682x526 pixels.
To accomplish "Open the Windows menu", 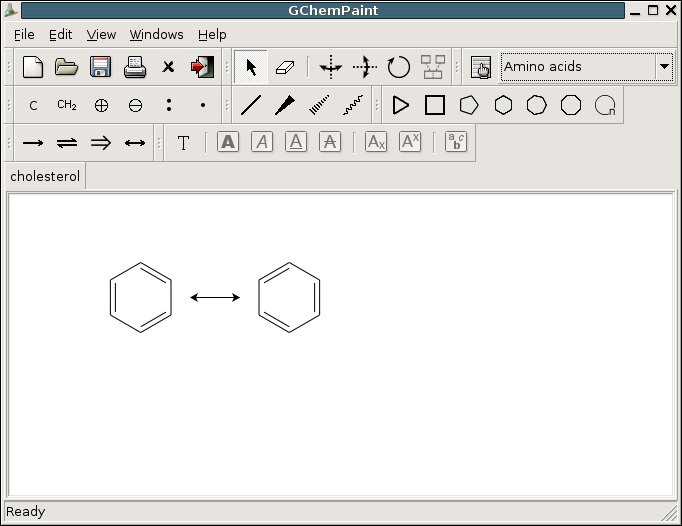I will click(156, 34).
